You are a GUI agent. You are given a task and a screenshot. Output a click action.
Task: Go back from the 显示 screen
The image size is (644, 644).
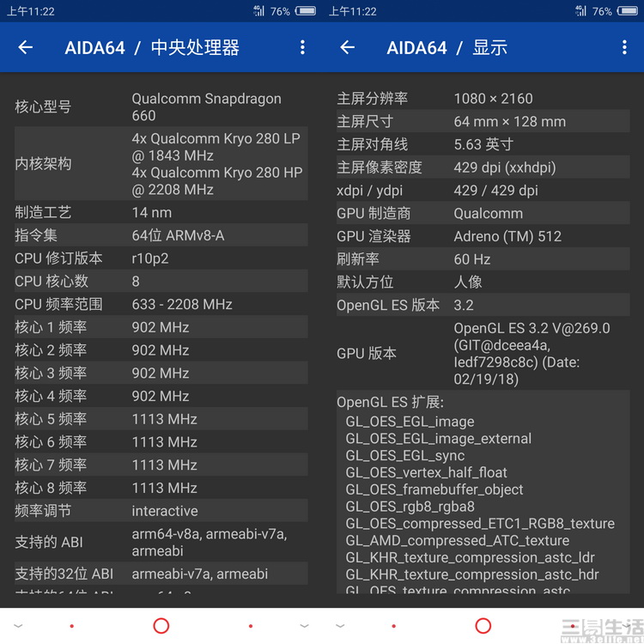coord(348,47)
